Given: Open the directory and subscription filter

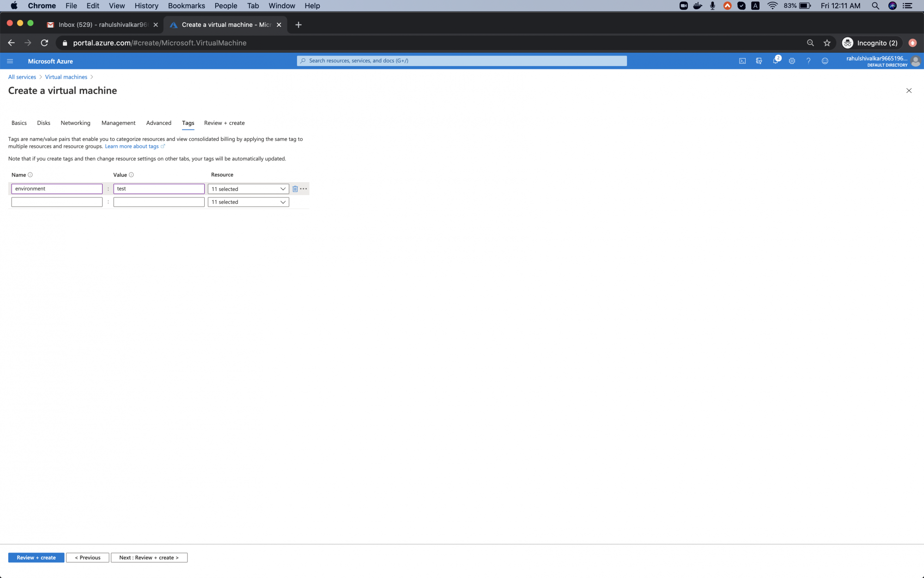Looking at the screenshot, I should [x=759, y=61].
